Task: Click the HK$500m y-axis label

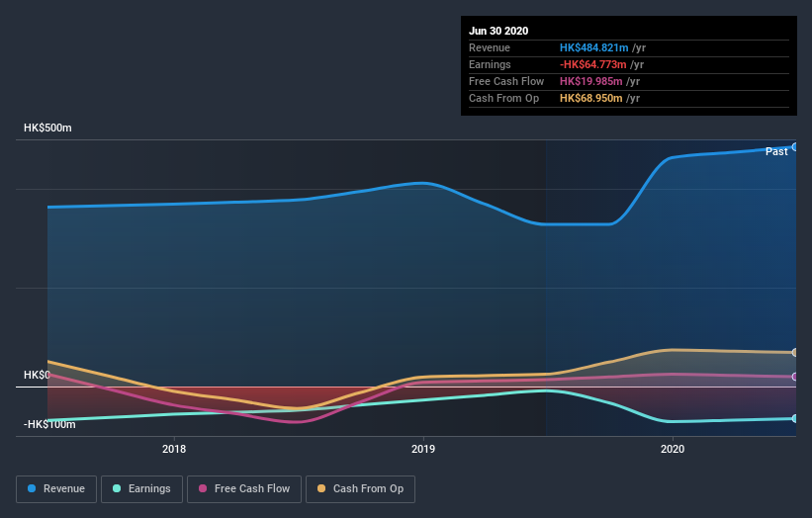Action: [47, 128]
